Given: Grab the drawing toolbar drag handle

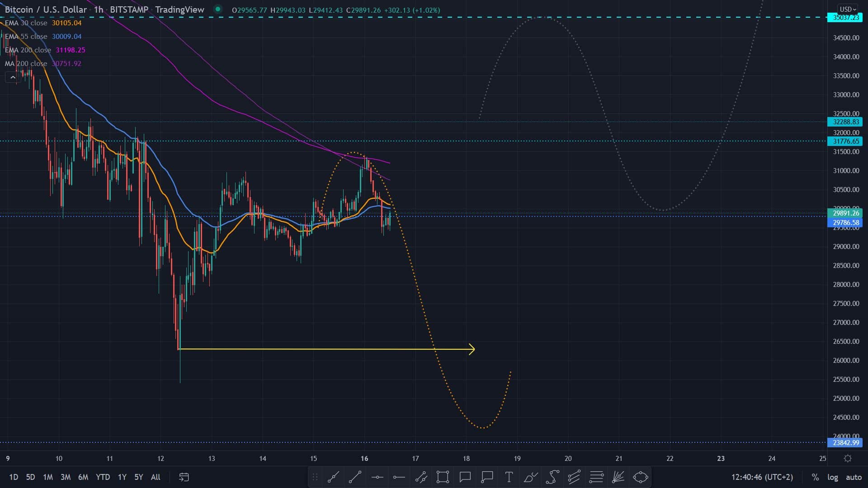Looking at the screenshot, I should 315,477.
